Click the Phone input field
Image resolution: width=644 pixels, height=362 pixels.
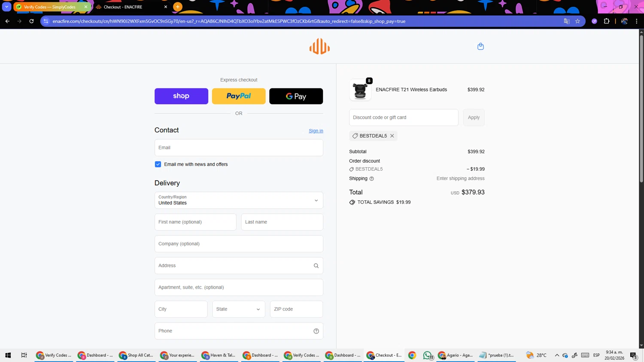coord(239,331)
